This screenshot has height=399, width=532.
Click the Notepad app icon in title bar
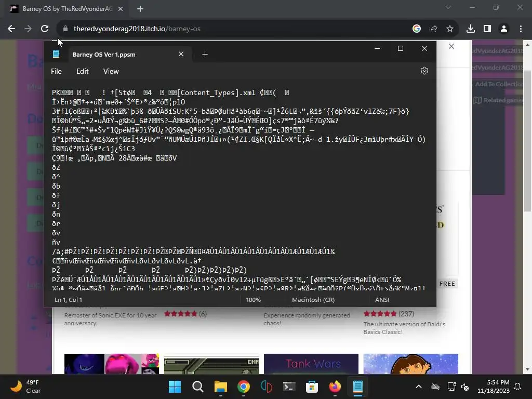pyautogui.click(x=56, y=54)
